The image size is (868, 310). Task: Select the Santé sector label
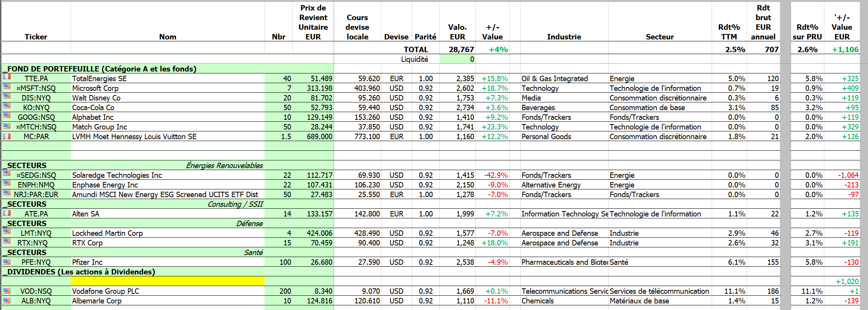point(253,252)
